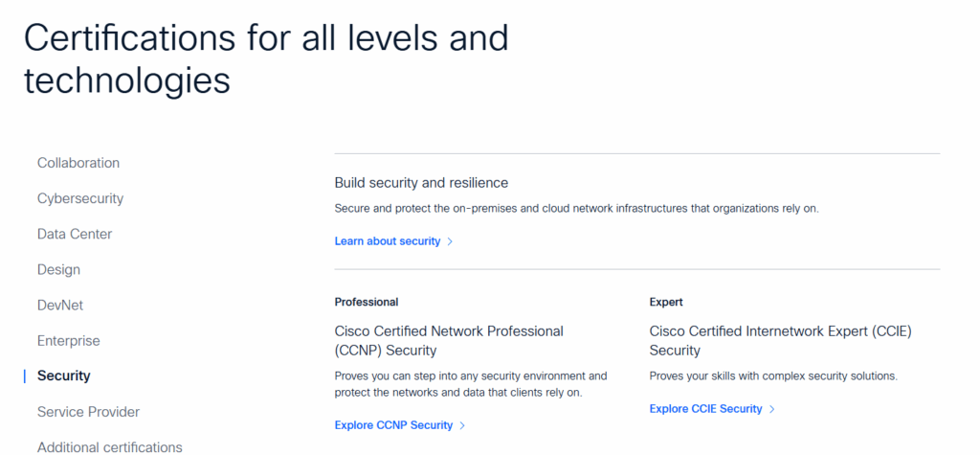Open the Explore CCIE Security link
This screenshot has width=980, height=455.
(x=705, y=409)
